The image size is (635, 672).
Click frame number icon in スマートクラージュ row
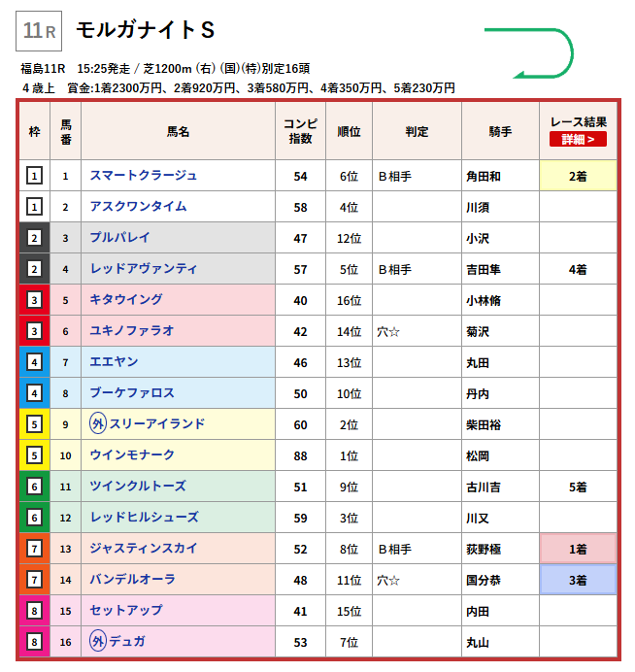click(34, 176)
